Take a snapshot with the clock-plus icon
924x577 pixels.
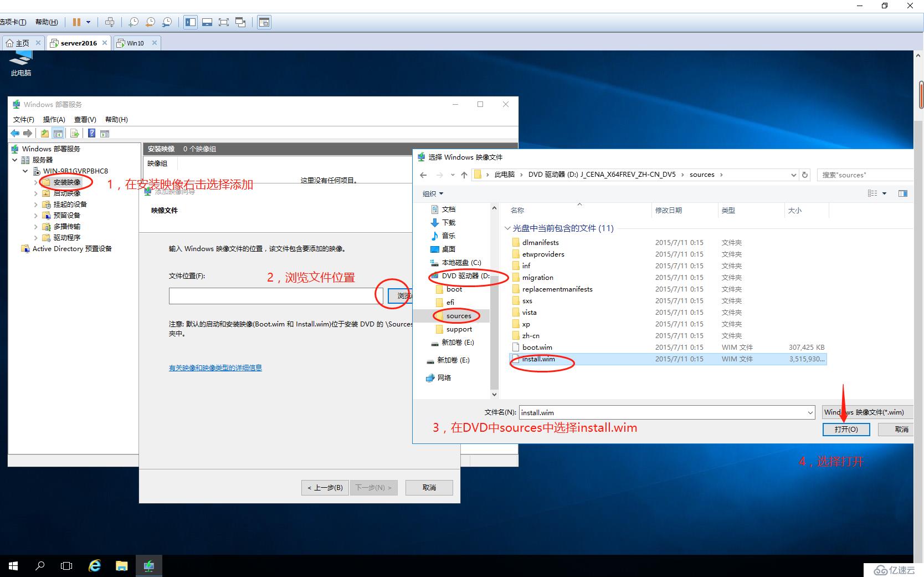134,22
